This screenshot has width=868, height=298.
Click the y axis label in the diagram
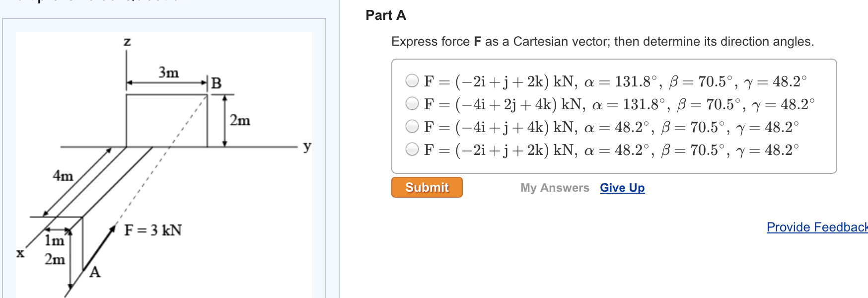[307, 146]
